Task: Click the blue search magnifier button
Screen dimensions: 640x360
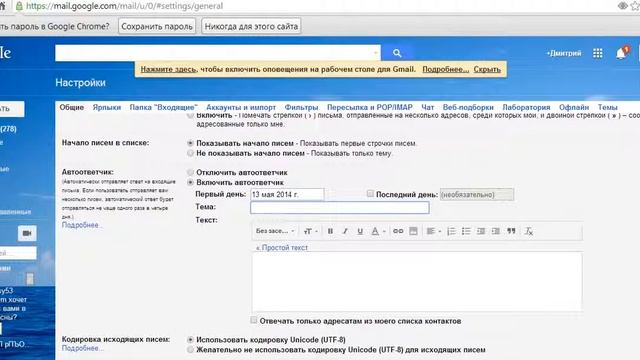Action: point(397,53)
